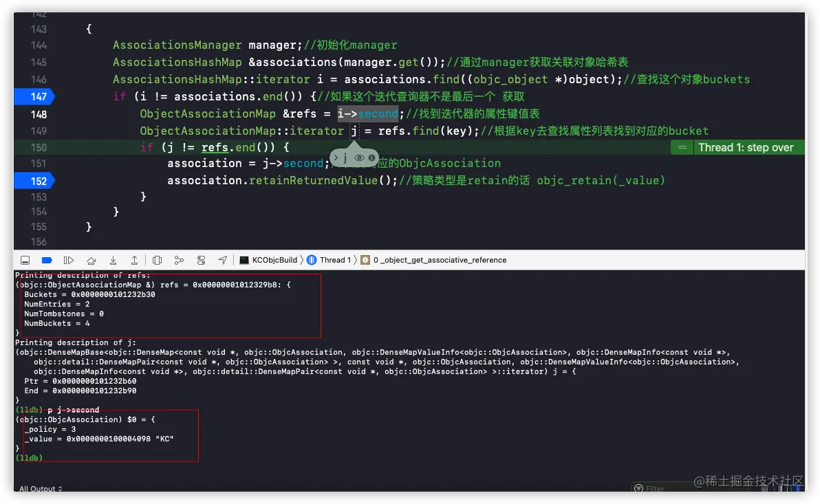
Task: Click the Thread 1: step over annotation
Action: (746, 147)
